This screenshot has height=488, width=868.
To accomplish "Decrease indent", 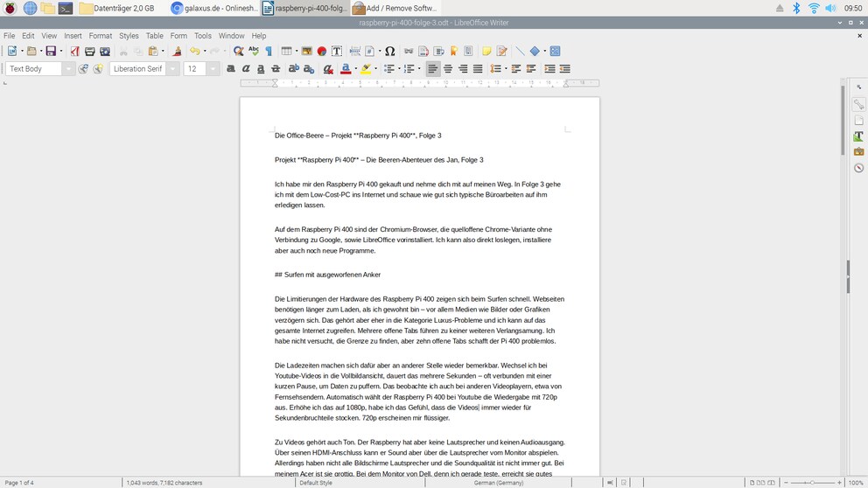I will point(564,68).
